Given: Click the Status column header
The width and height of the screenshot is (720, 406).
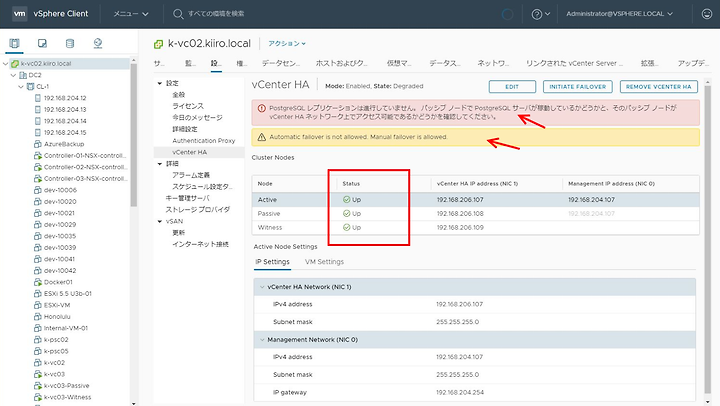Looking at the screenshot, I should click(351, 184).
